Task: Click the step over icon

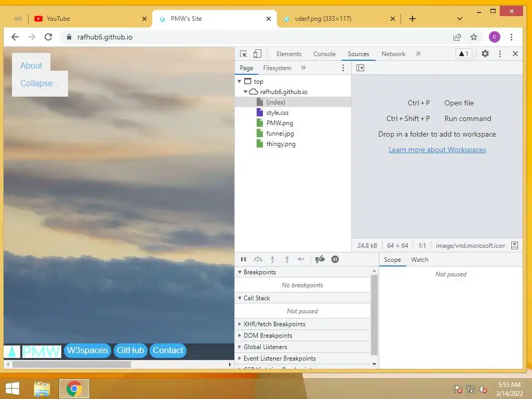Action: (258, 260)
